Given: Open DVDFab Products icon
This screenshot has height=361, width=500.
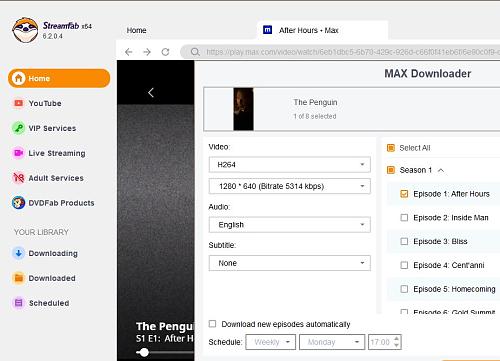Looking at the screenshot, I should click(x=19, y=203).
